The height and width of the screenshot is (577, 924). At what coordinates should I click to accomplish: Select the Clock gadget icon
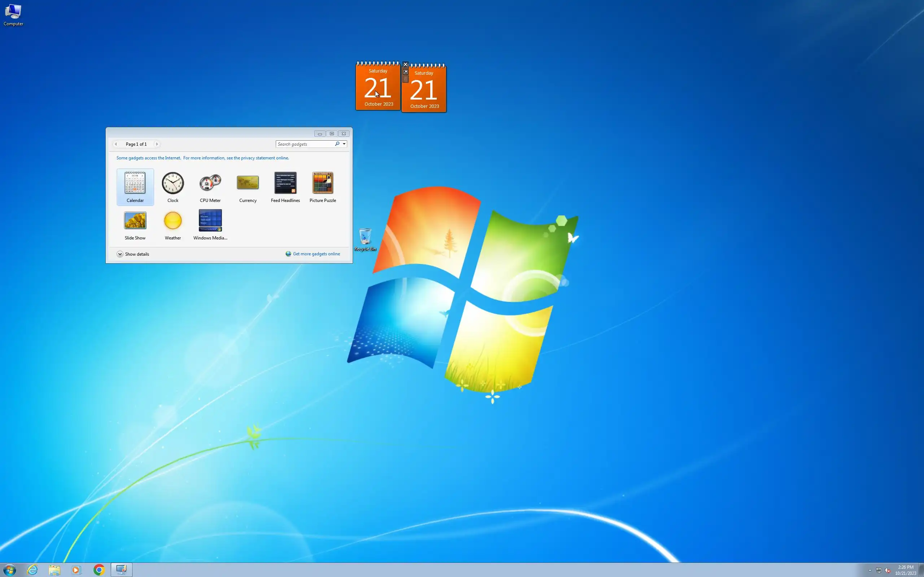(x=173, y=183)
